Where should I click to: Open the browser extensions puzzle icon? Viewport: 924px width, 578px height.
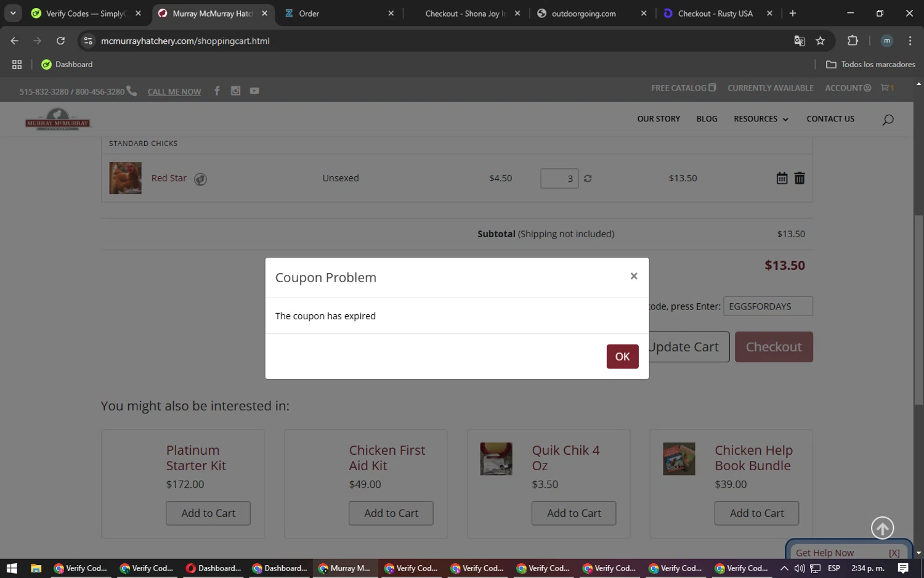tap(853, 41)
